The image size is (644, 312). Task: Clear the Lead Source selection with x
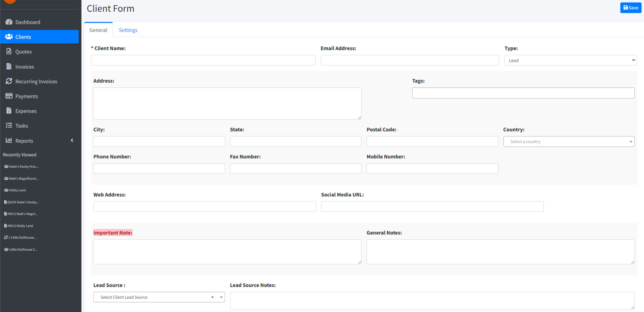pyautogui.click(x=212, y=297)
